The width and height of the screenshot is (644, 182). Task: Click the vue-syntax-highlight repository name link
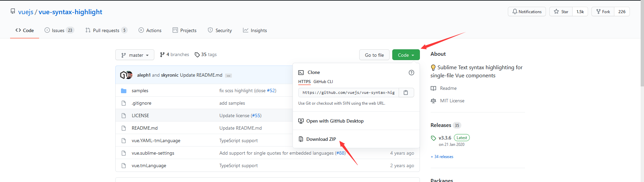click(70, 12)
